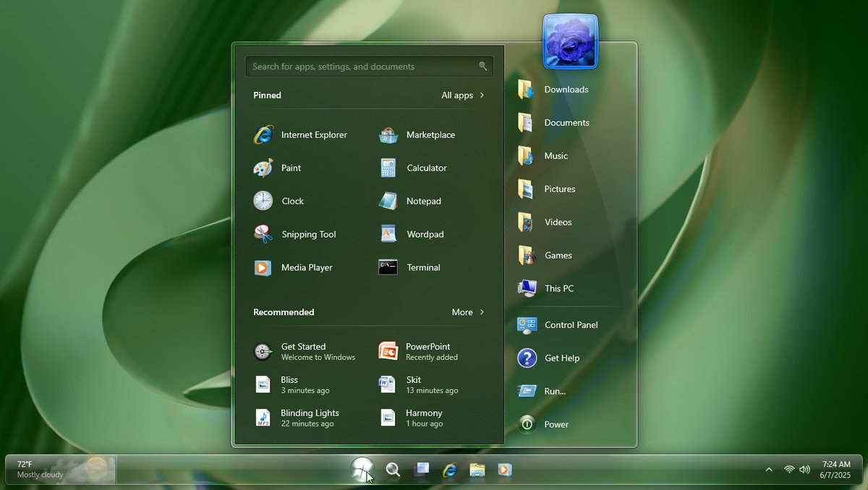Click the Start orb on the taskbar
The image size is (868, 490).
tap(362, 470)
